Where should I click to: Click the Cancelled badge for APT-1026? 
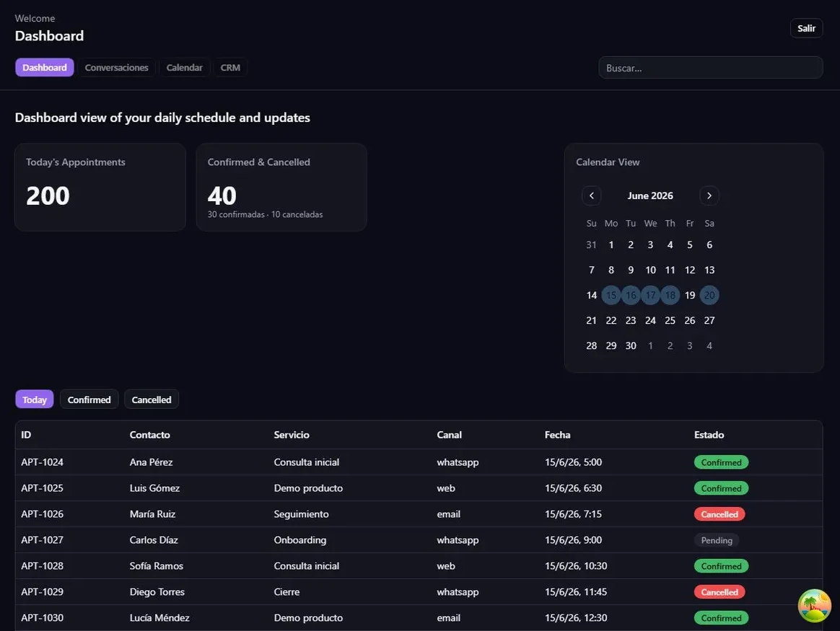719,514
